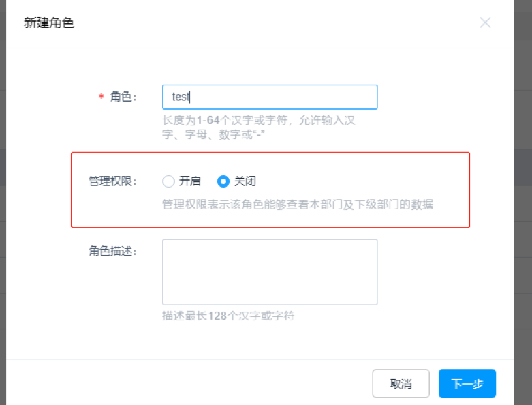The image size is (532, 405).
Task: Click the dimmed overlay outside the dialog
Action: 523,205
